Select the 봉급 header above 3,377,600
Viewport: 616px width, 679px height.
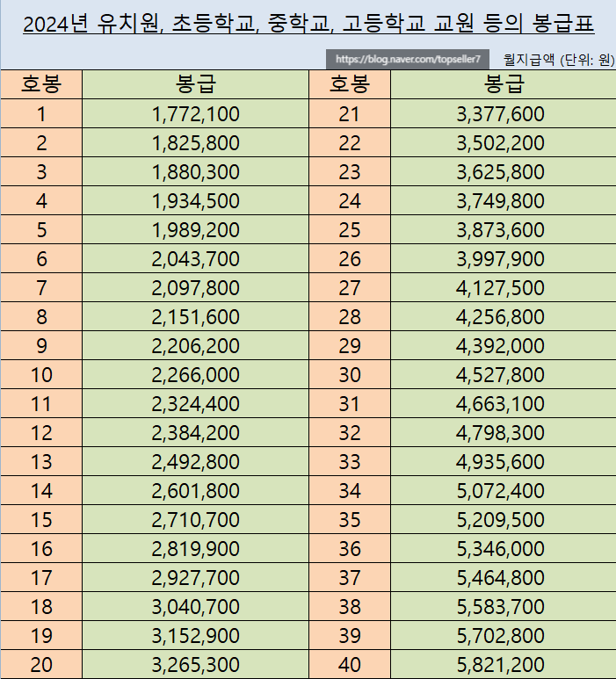[x=504, y=84]
